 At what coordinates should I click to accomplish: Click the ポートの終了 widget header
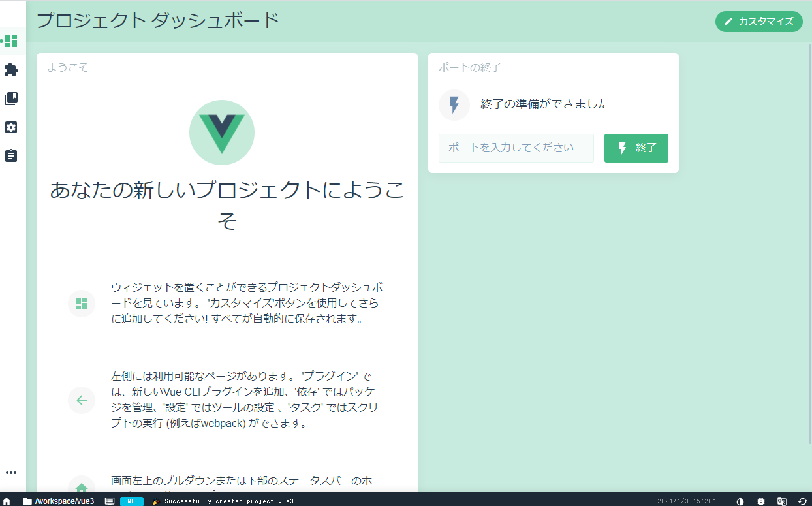coord(470,67)
